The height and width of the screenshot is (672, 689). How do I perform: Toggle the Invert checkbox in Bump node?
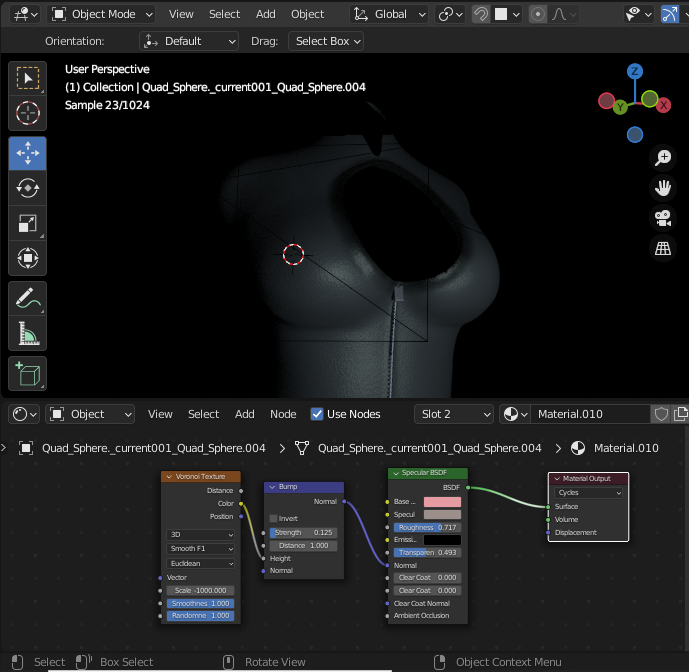273,518
